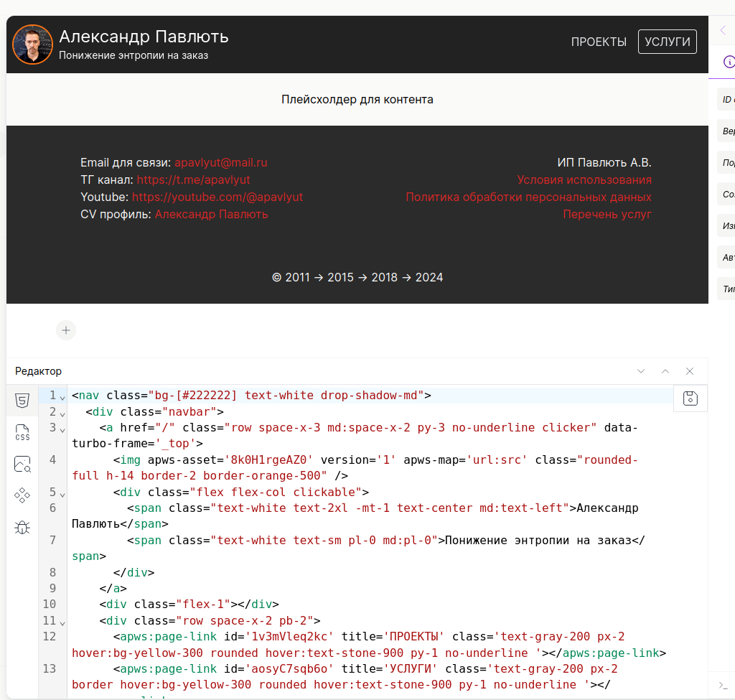This screenshot has width=735, height=700.
Task: Open the Политика обработки персональных данных link
Action: [528, 197]
